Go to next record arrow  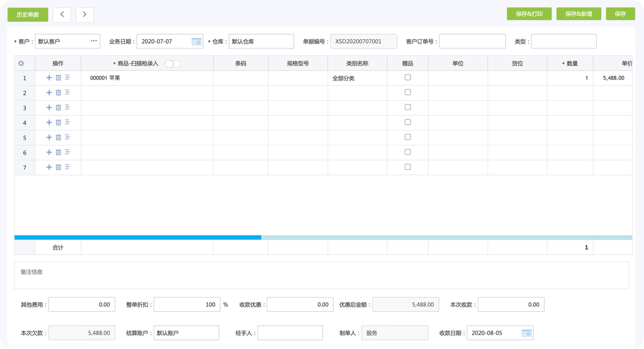[x=84, y=15]
